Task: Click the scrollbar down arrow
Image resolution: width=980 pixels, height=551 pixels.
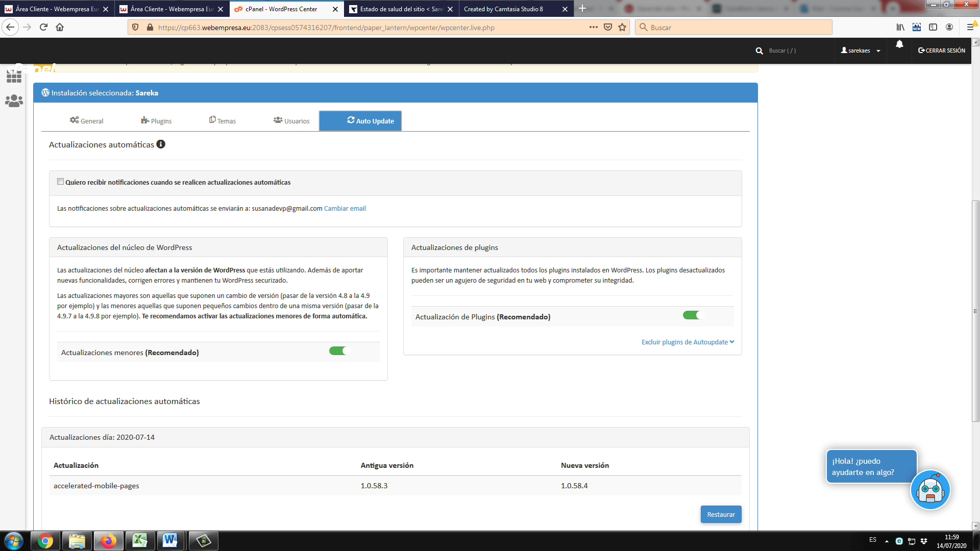Action: [975, 525]
